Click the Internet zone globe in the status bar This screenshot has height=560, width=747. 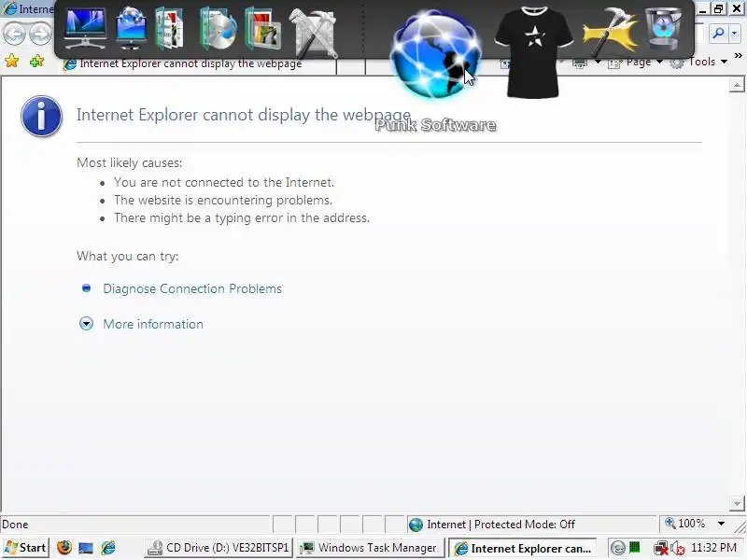pos(416,525)
